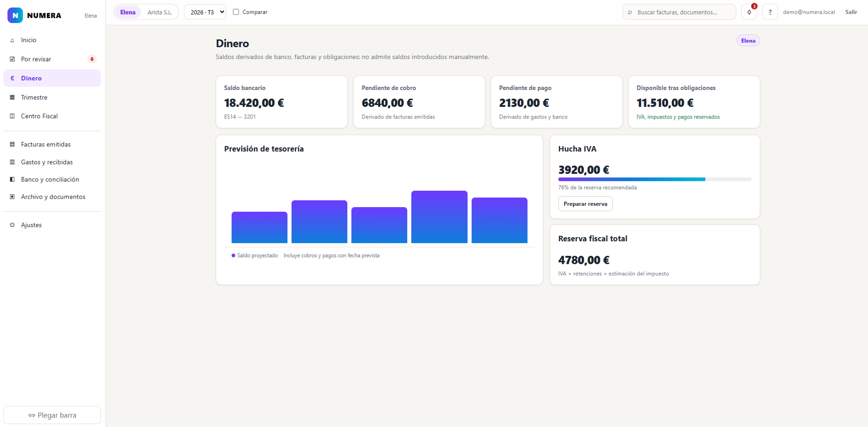
Task: Switch to the Elena profile tab
Action: point(127,12)
